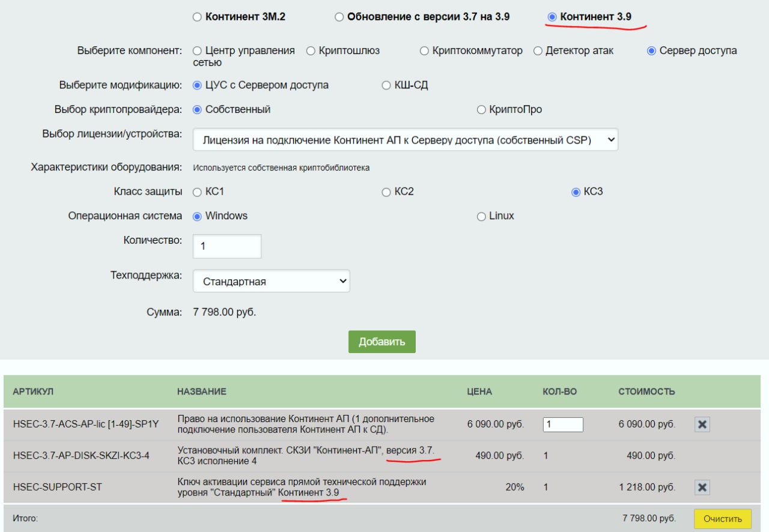Viewport: 769px width, 532px height.
Task: Click the КОЛ-ВО column header
Action: [560, 391]
